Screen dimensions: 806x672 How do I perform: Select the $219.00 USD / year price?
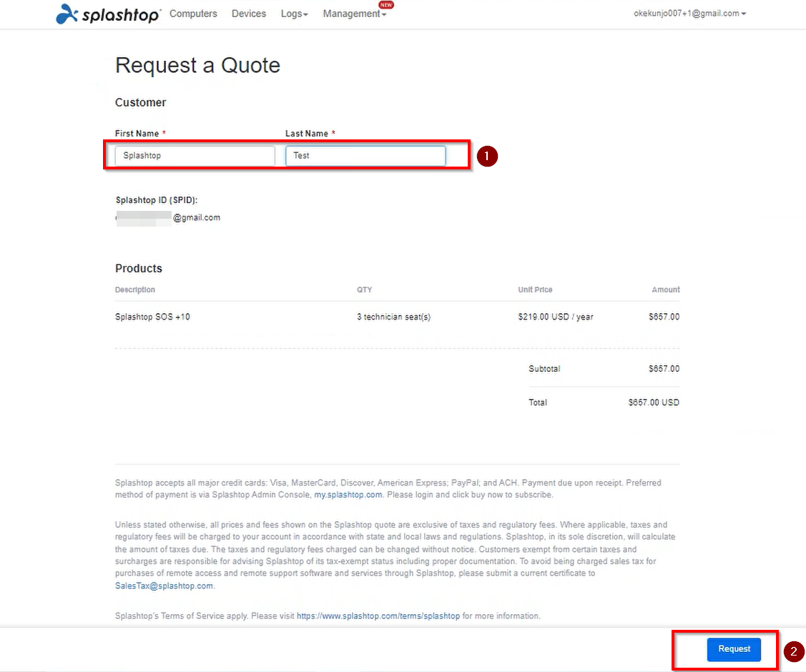[x=556, y=317]
